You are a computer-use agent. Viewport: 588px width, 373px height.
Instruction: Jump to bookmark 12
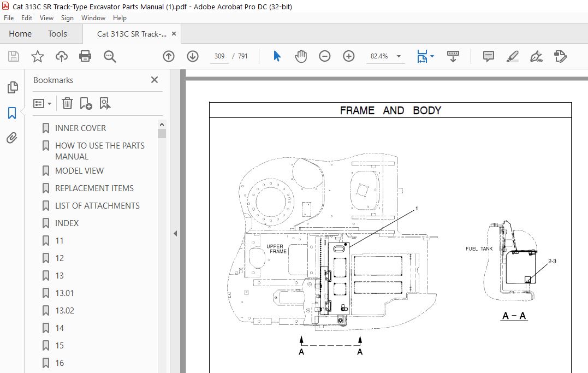[60, 258]
